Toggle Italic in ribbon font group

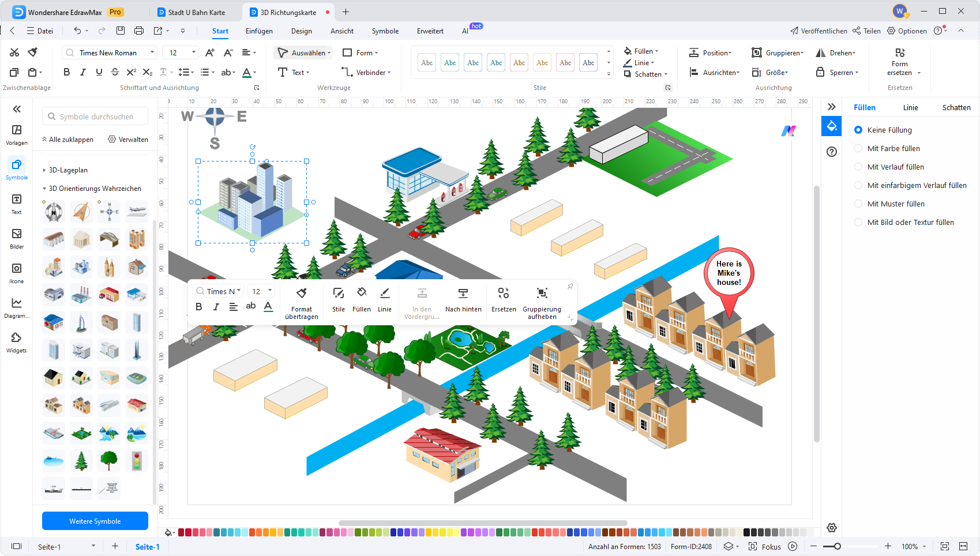point(83,72)
